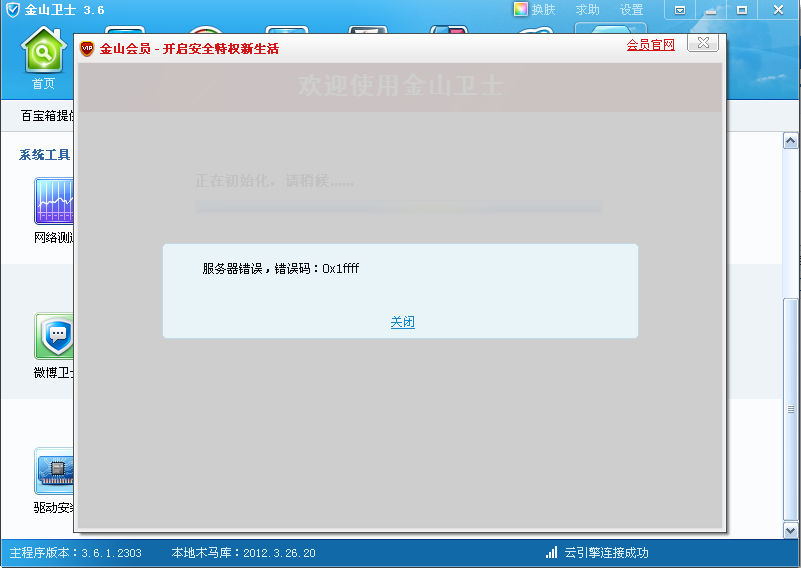The height and width of the screenshot is (568, 801).
Task: Open the main window dropdown menu button
Action: tap(680, 10)
